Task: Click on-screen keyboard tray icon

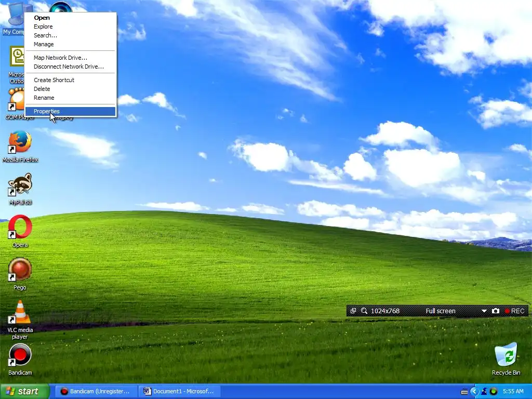Action: click(x=464, y=392)
